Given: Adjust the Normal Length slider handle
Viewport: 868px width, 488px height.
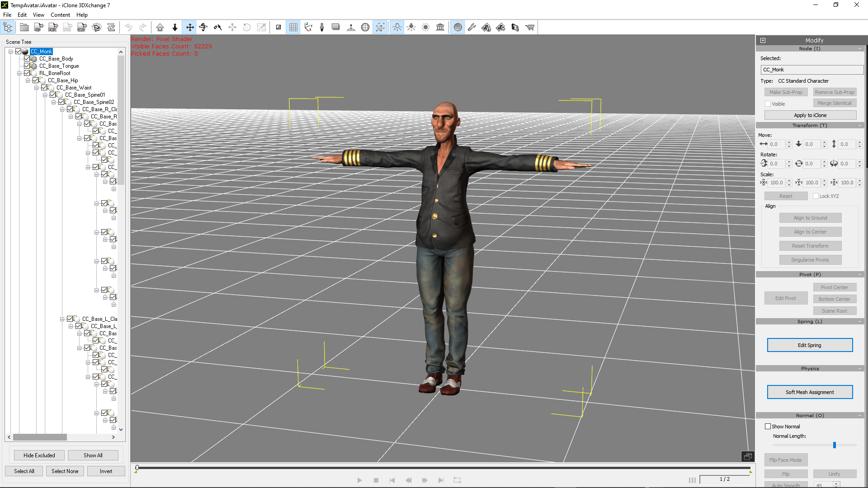Looking at the screenshot, I should point(835,445).
